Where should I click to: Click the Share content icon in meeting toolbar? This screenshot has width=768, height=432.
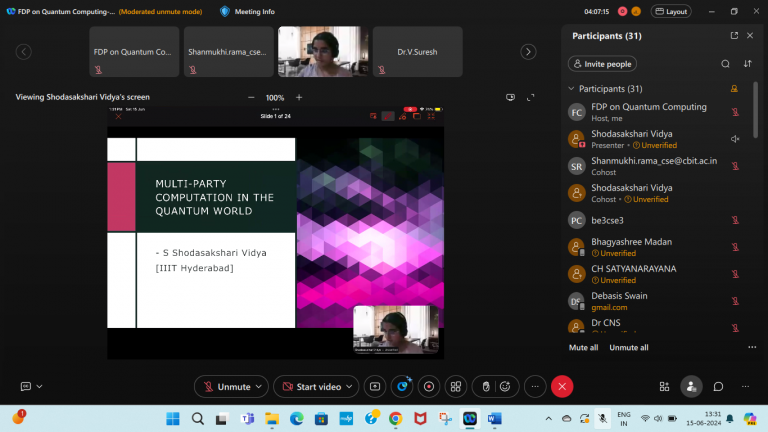[375, 386]
